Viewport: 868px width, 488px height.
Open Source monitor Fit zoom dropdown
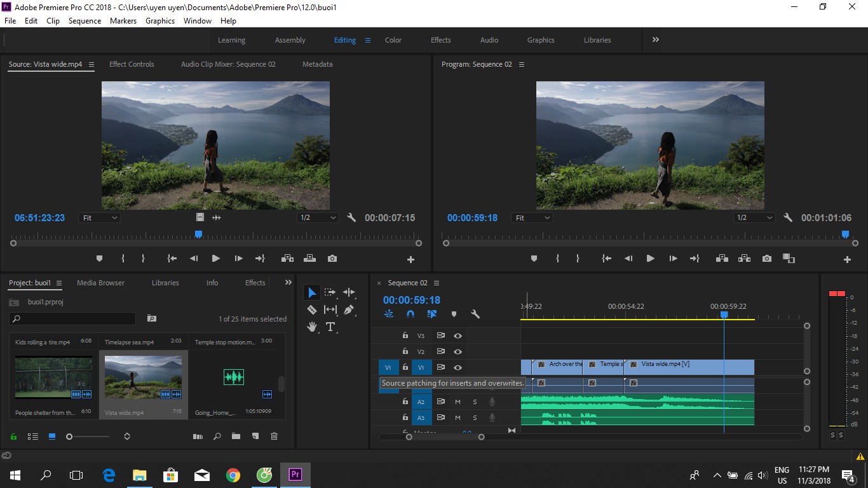(x=100, y=217)
